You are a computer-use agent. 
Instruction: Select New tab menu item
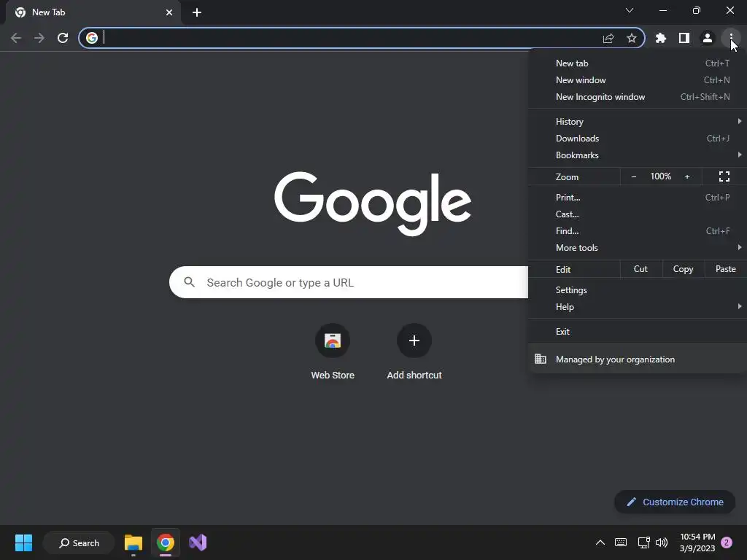click(x=638, y=63)
